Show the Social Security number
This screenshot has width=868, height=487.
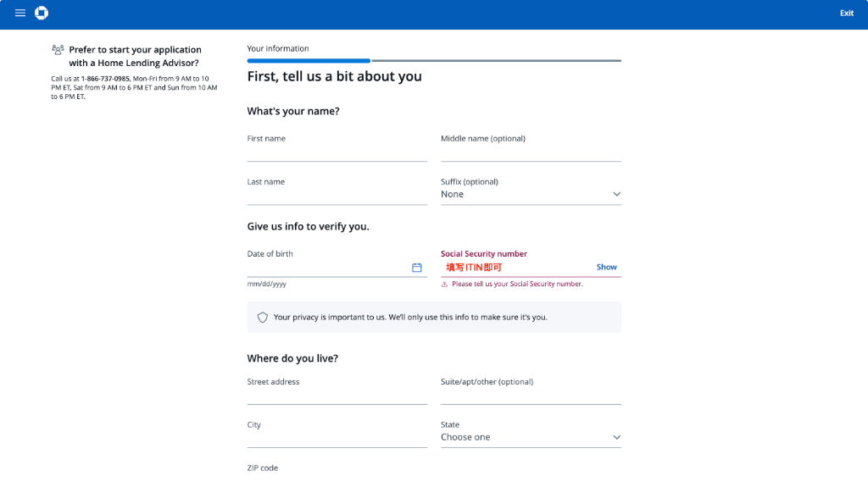606,267
